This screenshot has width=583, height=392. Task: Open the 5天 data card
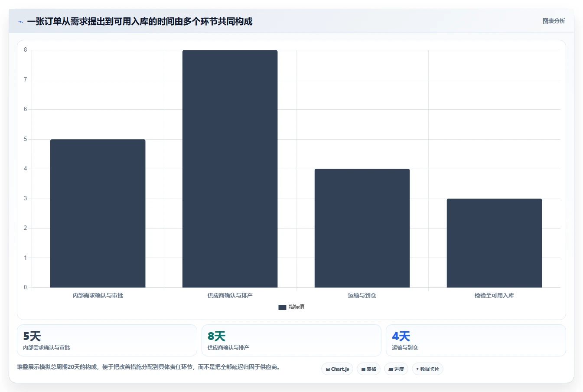coord(107,340)
